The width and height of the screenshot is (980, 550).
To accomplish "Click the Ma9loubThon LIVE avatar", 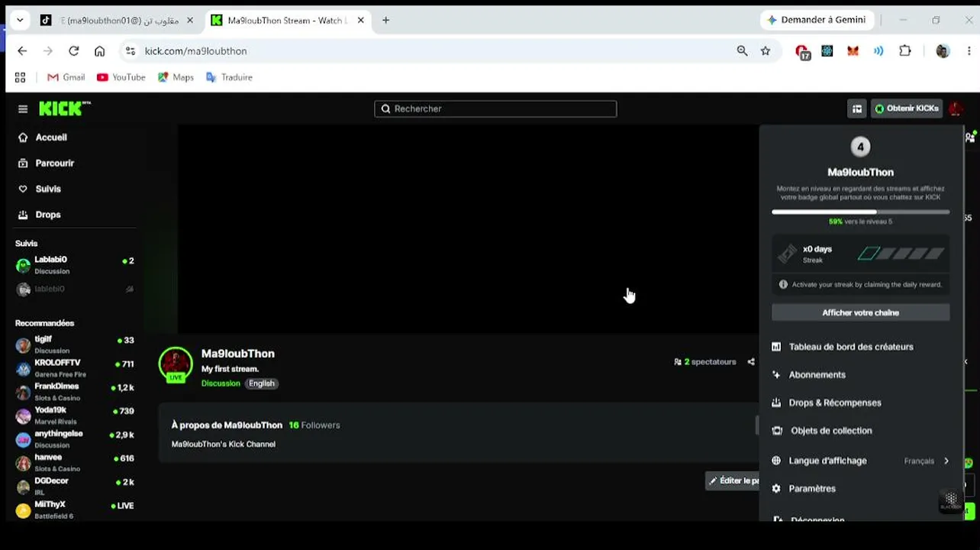I will click(x=176, y=364).
